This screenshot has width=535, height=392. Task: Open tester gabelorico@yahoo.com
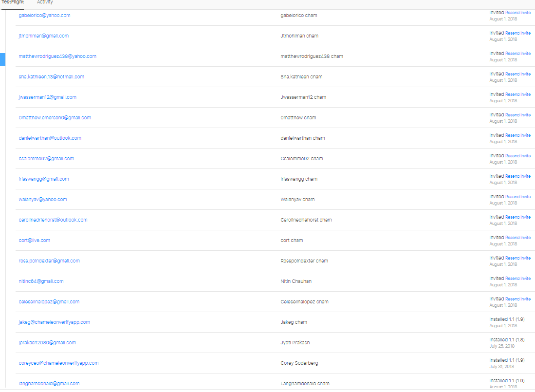tap(44, 16)
